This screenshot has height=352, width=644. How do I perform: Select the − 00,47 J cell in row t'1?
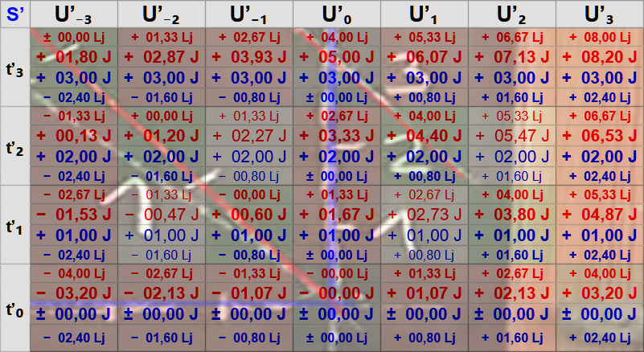point(162,215)
